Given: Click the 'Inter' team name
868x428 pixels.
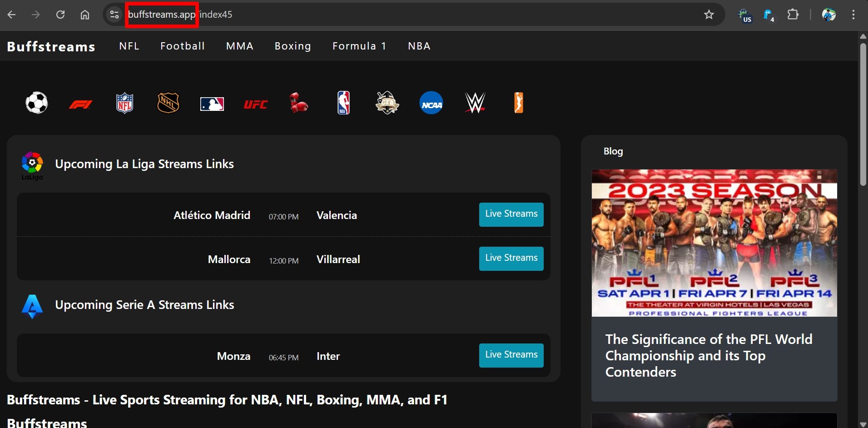Looking at the screenshot, I should point(328,356).
